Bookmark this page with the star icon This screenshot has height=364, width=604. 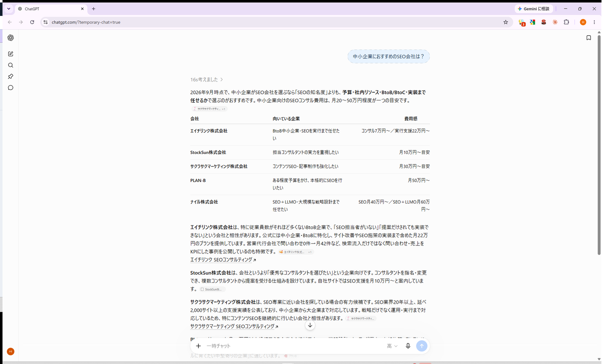pyautogui.click(x=506, y=22)
